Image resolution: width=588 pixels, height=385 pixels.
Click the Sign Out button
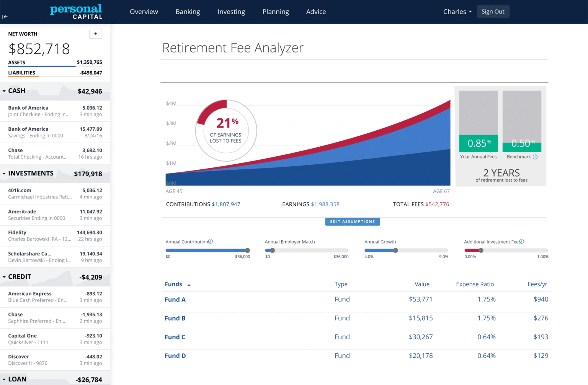[493, 11]
